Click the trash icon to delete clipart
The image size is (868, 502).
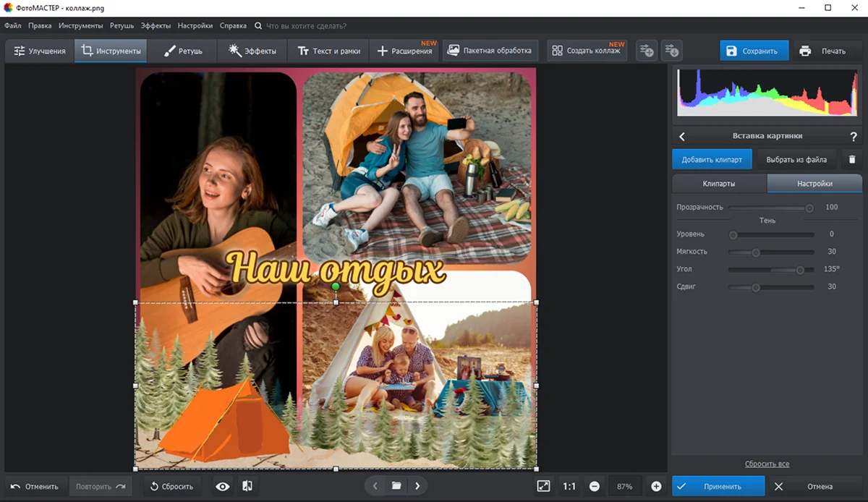[851, 159]
